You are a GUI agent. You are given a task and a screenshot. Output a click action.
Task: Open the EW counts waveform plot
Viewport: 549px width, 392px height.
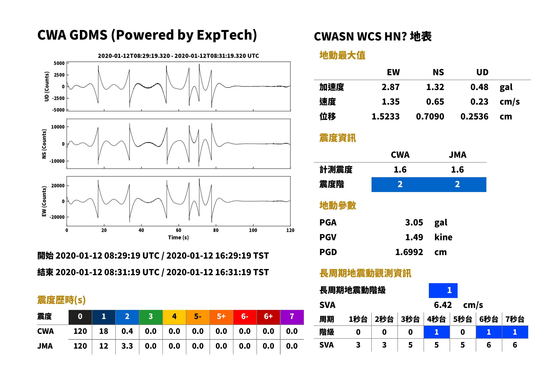click(x=178, y=201)
